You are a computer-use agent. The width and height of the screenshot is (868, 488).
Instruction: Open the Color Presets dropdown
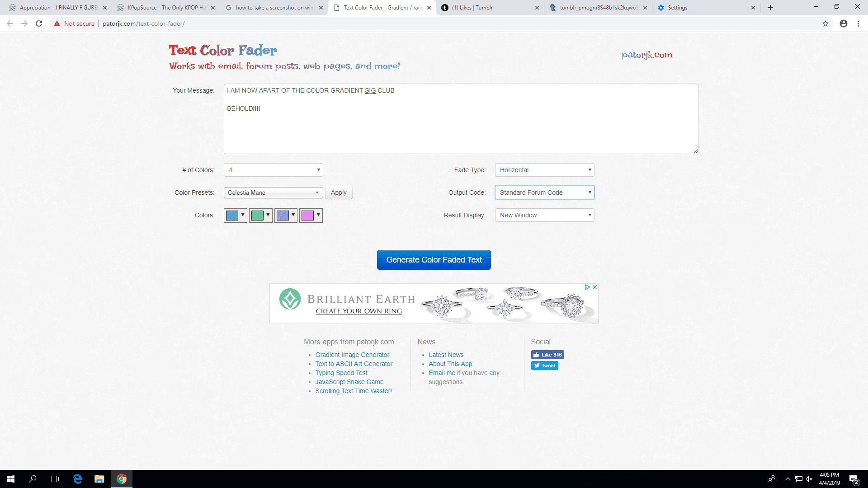click(x=273, y=192)
